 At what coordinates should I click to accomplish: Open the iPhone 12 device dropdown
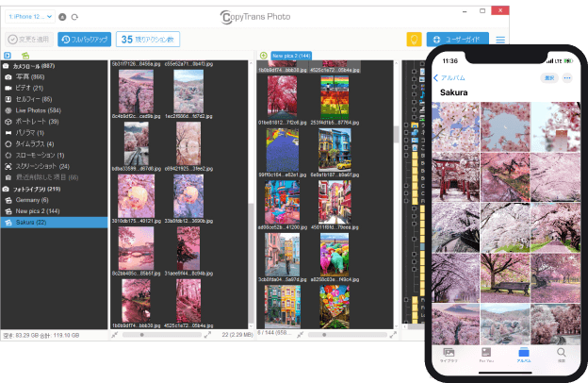click(30, 17)
